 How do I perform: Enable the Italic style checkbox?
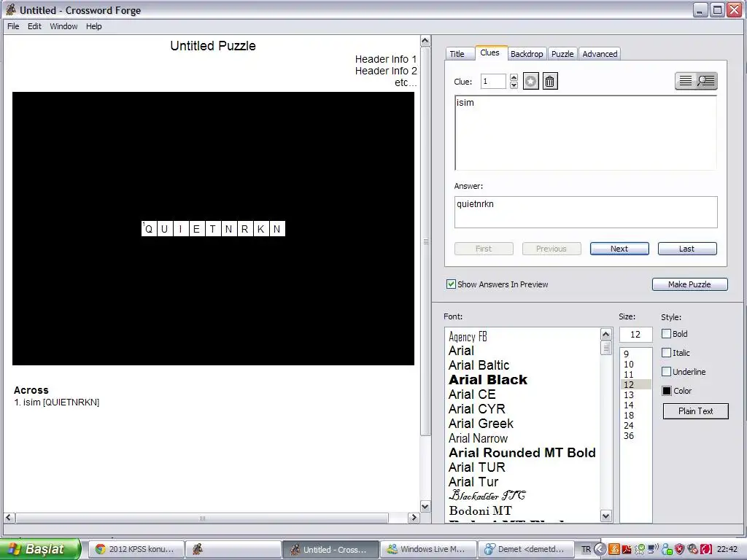(667, 353)
